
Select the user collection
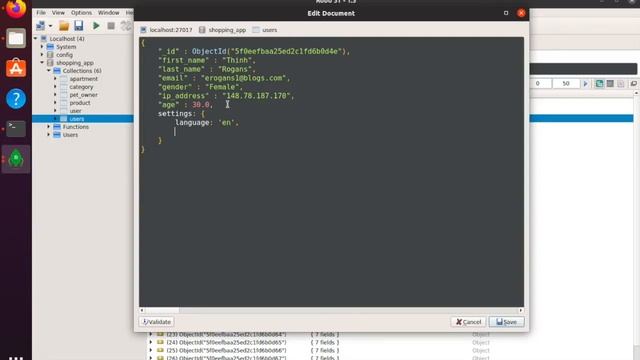click(75, 111)
